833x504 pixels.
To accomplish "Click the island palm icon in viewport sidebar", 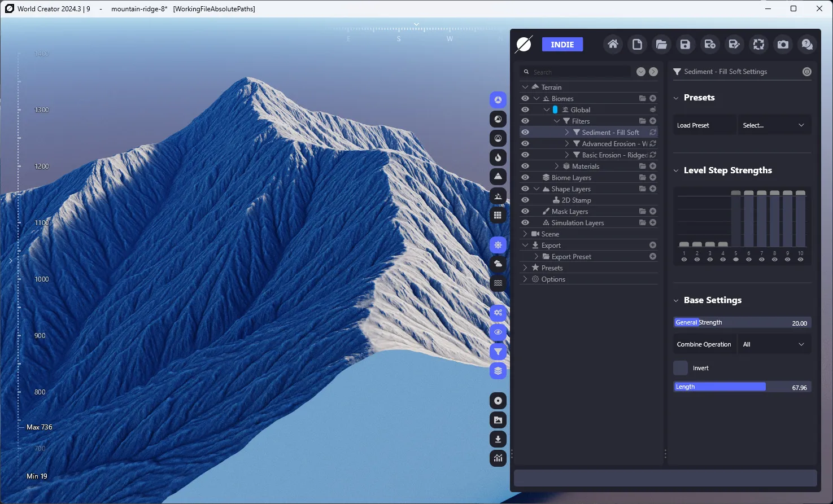I will 498,196.
